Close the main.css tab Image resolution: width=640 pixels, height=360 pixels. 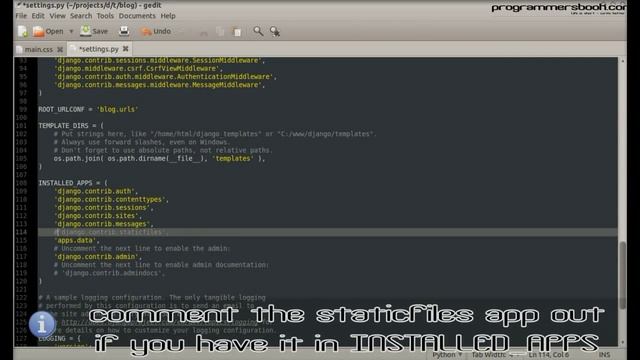[x=60, y=49]
